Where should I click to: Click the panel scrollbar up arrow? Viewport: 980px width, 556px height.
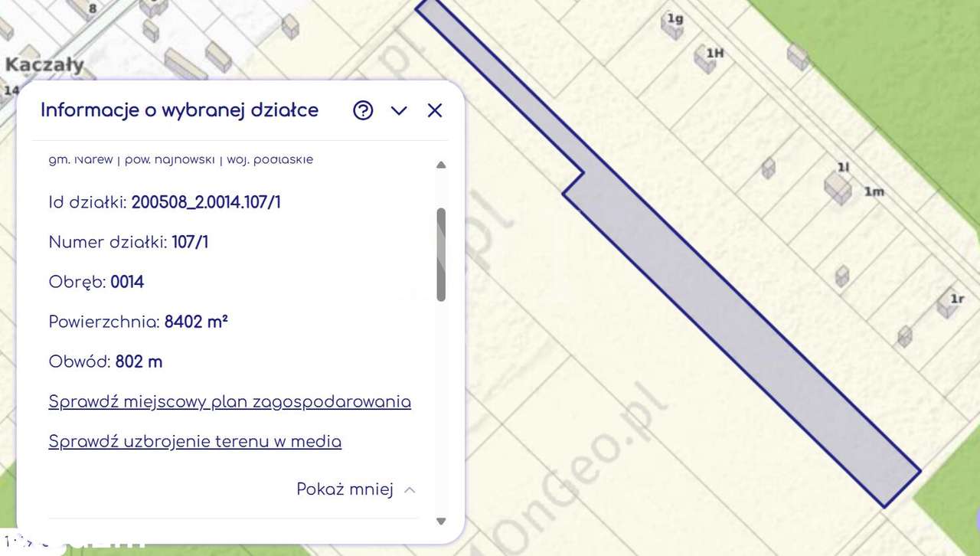point(441,165)
